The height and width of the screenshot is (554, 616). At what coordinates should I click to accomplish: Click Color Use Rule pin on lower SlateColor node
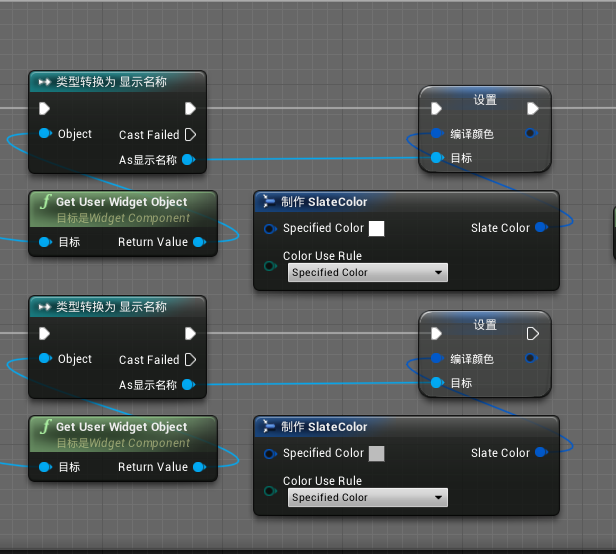click(270, 491)
